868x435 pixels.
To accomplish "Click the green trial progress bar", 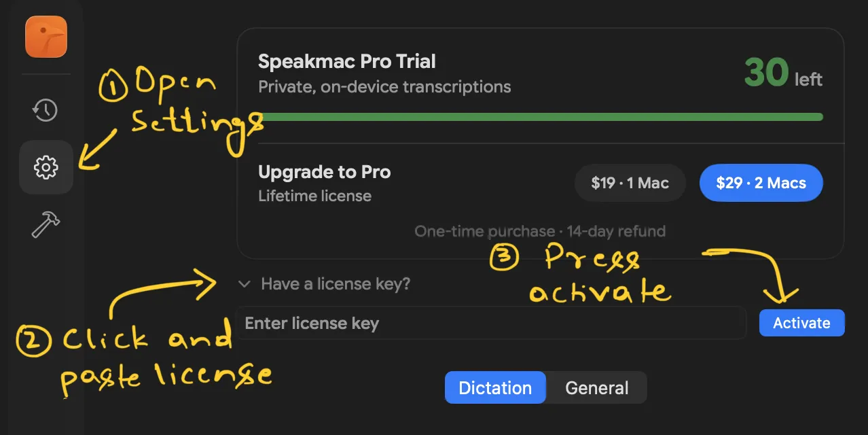I will (540, 116).
